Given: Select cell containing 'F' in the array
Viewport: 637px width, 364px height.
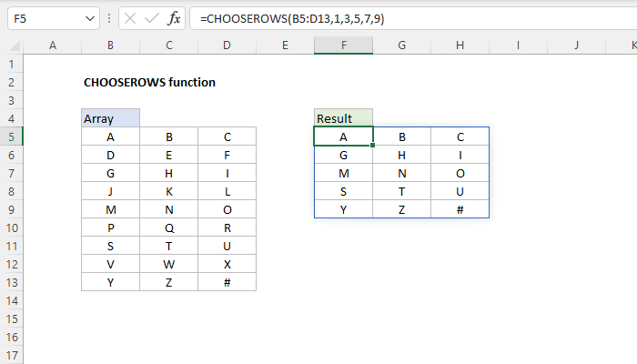Looking at the screenshot, I should point(227,156).
